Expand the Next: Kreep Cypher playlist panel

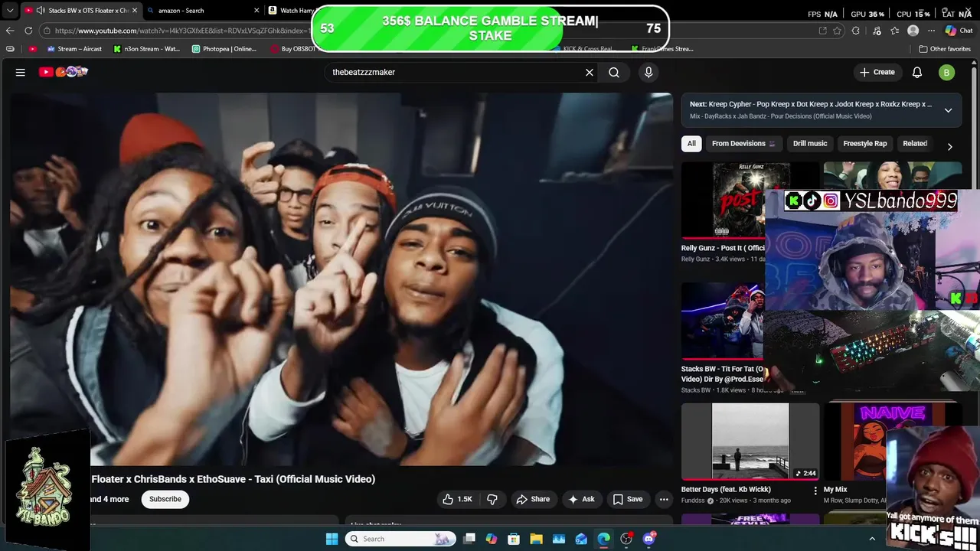point(948,110)
